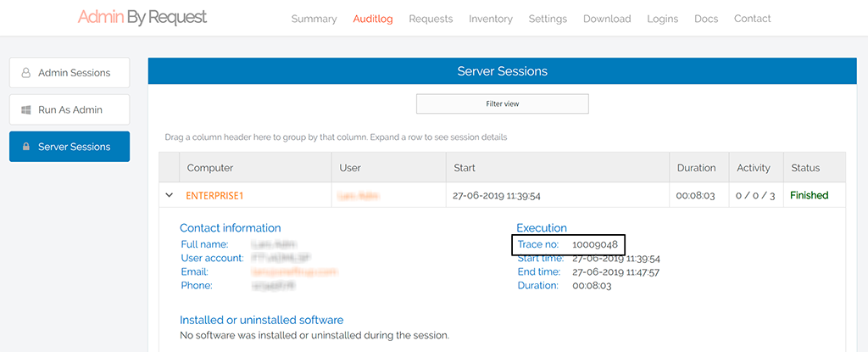Screen dimensions: 868x352
Task: Go to the Download page
Action: pyautogui.click(x=607, y=19)
